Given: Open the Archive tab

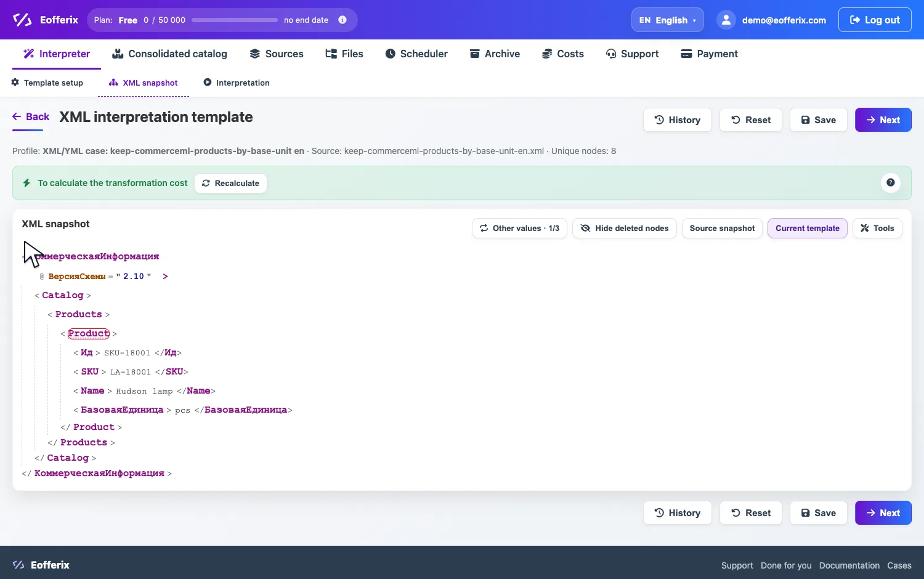Looking at the screenshot, I should tap(495, 54).
